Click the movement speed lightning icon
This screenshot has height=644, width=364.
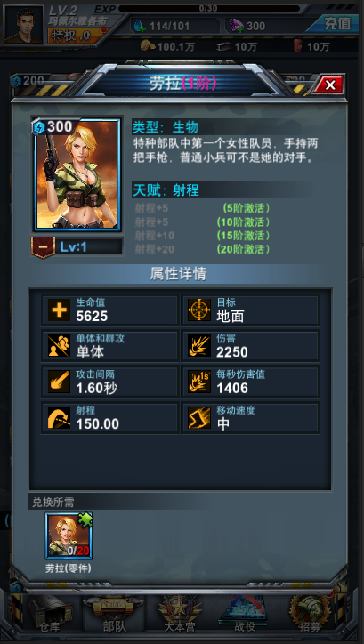tap(199, 417)
